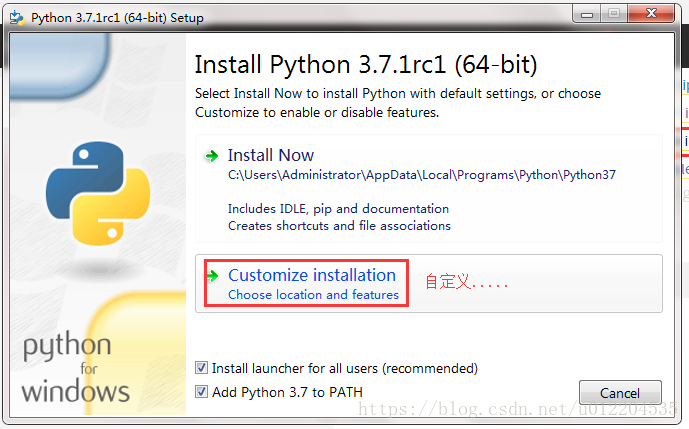Click the Cancel button
689x429 pixels.
[620, 393]
